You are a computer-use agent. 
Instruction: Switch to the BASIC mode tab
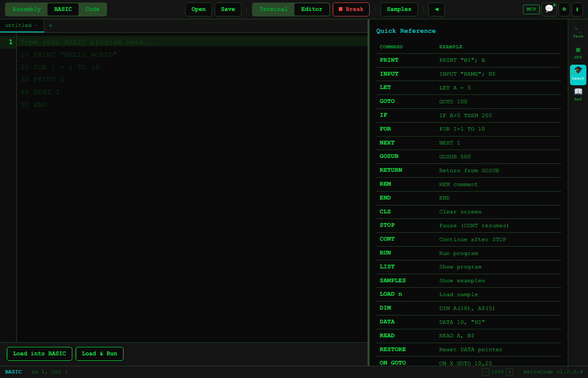click(63, 9)
